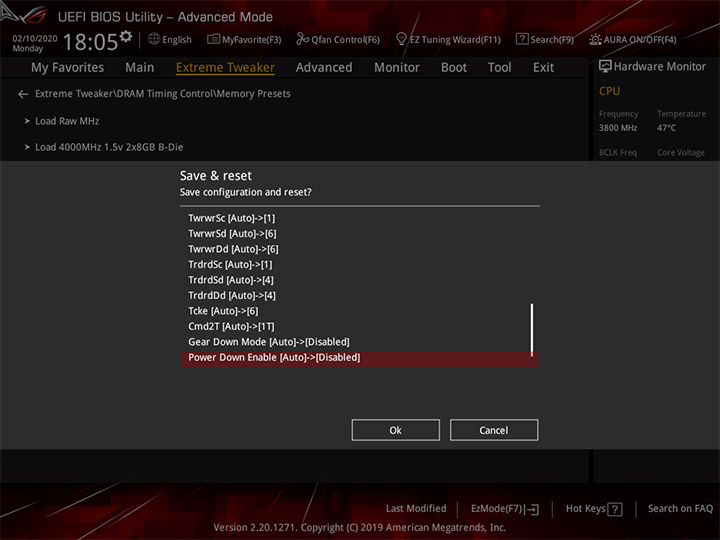Image resolution: width=720 pixels, height=540 pixels.
Task: Confirm save with the Ok button
Action: (x=395, y=430)
